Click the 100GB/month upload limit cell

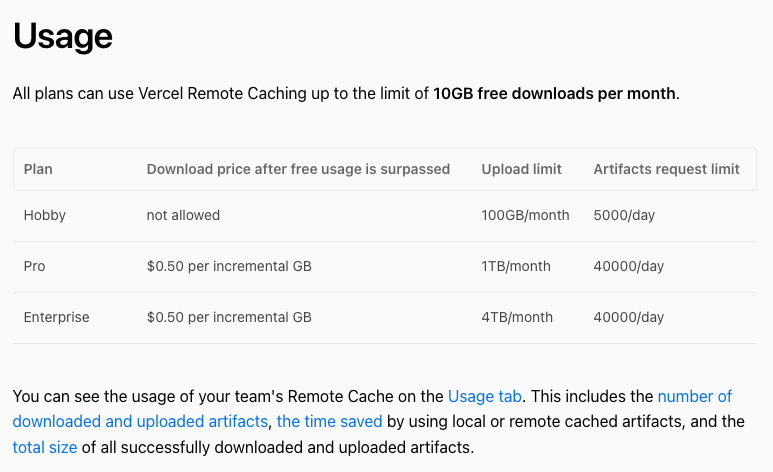526,216
